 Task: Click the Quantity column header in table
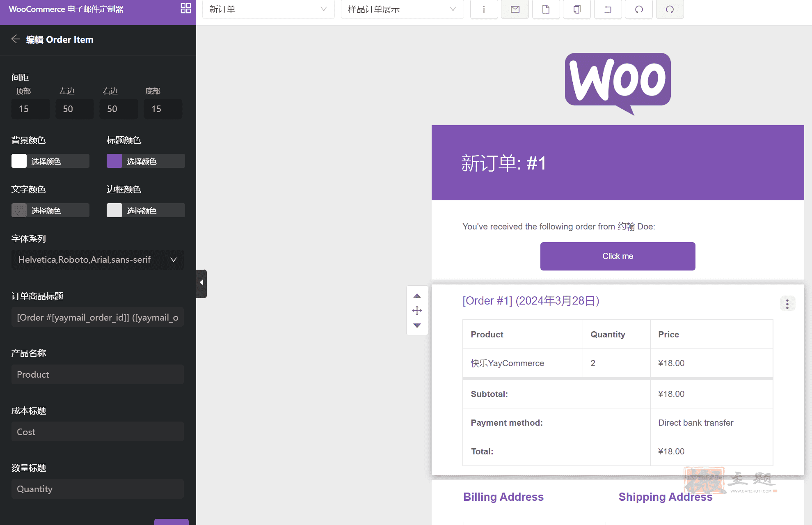[x=608, y=335]
